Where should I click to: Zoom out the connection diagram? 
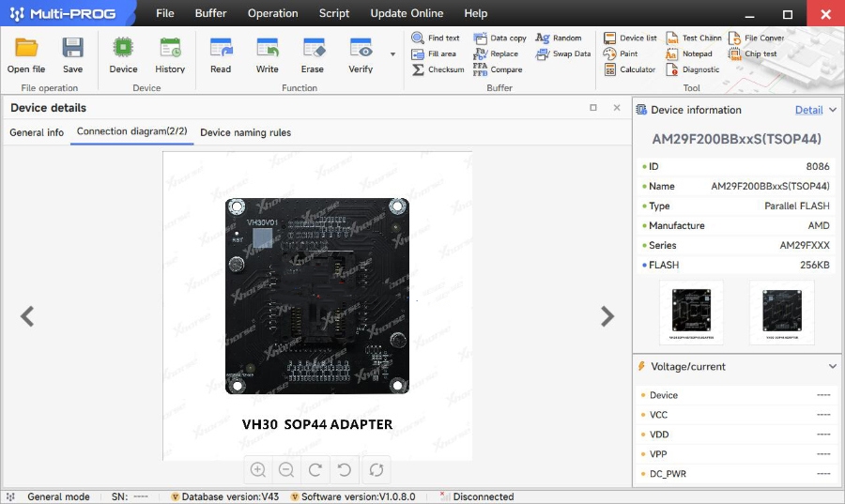pos(286,469)
